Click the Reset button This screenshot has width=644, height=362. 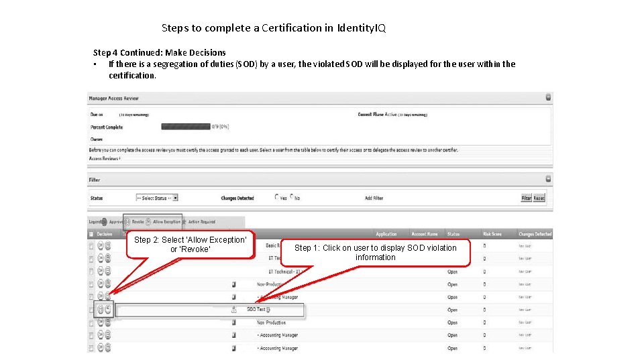539,198
